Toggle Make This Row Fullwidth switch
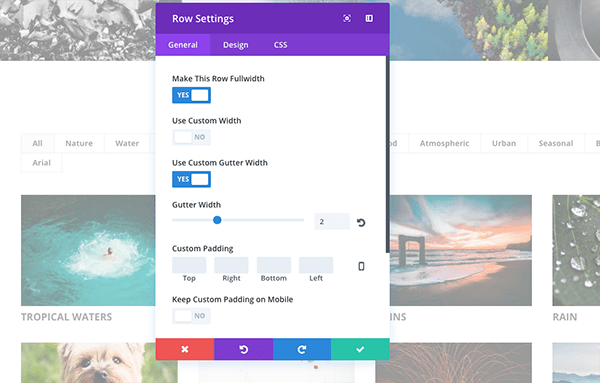Viewport: 600px width, 383px height. [191, 95]
